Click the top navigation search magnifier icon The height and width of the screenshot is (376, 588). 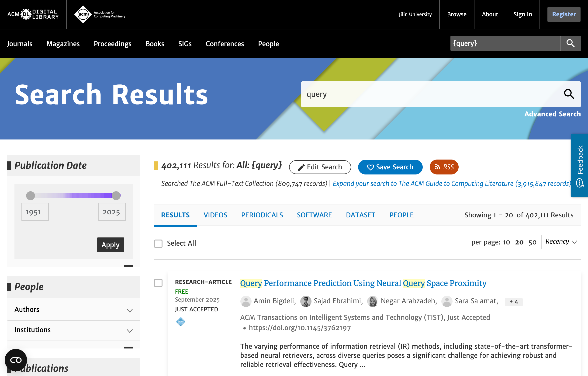(x=570, y=43)
